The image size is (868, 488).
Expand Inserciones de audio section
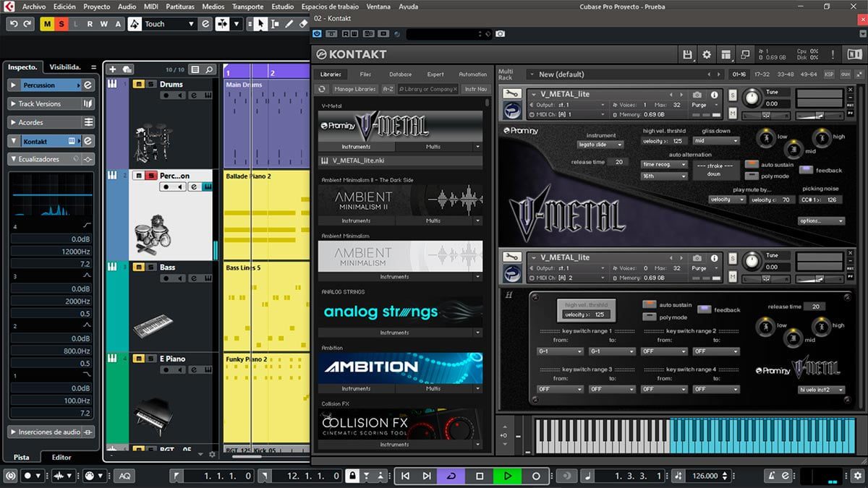tap(52, 432)
